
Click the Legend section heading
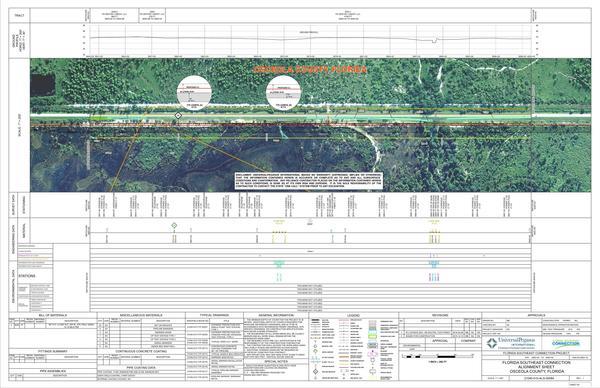(354, 315)
